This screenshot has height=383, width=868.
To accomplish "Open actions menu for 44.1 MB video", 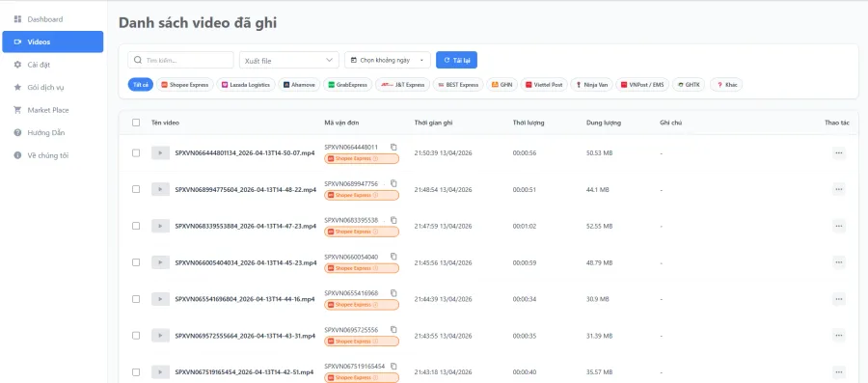I will 839,189.
